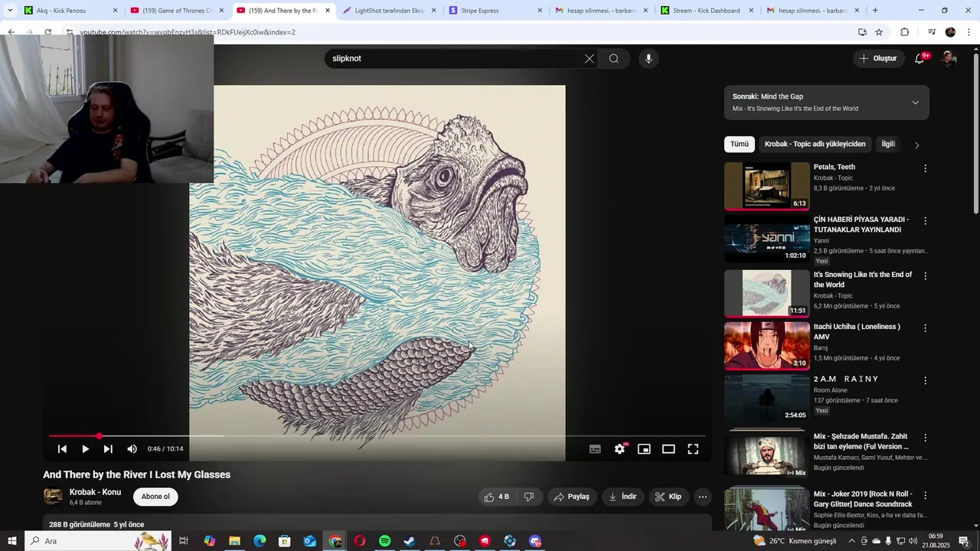The image size is (980, 551).
Task: Skip to the previous video
Action: click(62, 449)
